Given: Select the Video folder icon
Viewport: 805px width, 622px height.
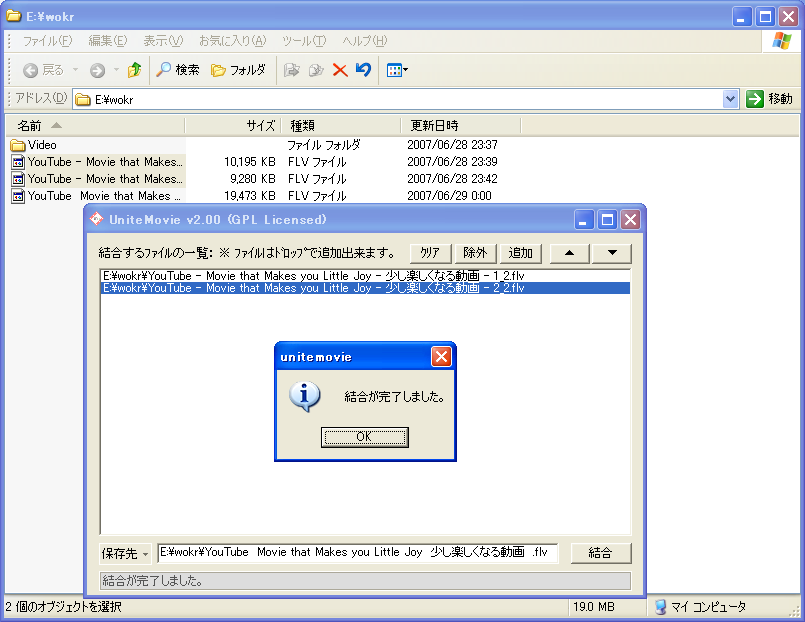Looking at the screenshot, I should click(18, 145).
